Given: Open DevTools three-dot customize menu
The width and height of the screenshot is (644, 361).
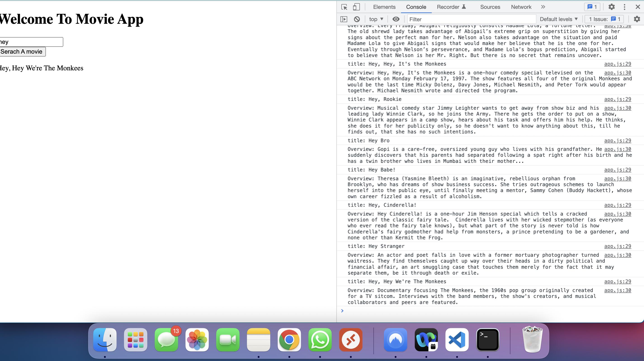Looking at the screenshot, I should (625, 7).
